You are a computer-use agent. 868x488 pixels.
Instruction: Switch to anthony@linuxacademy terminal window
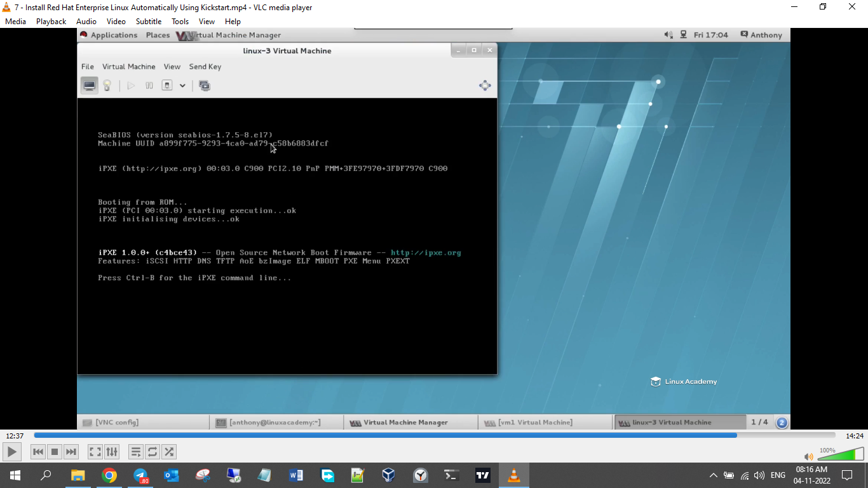[x=276, y=423]
